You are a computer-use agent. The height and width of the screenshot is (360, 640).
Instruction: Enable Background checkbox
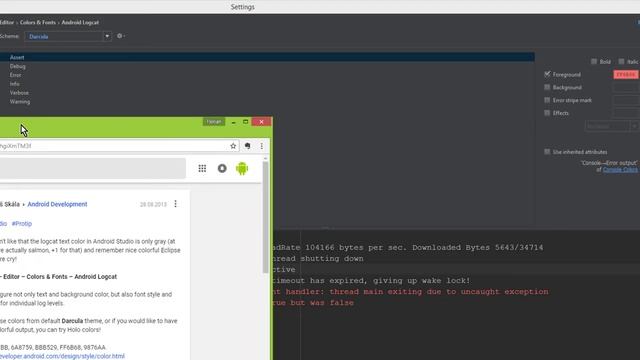point(547,87)
